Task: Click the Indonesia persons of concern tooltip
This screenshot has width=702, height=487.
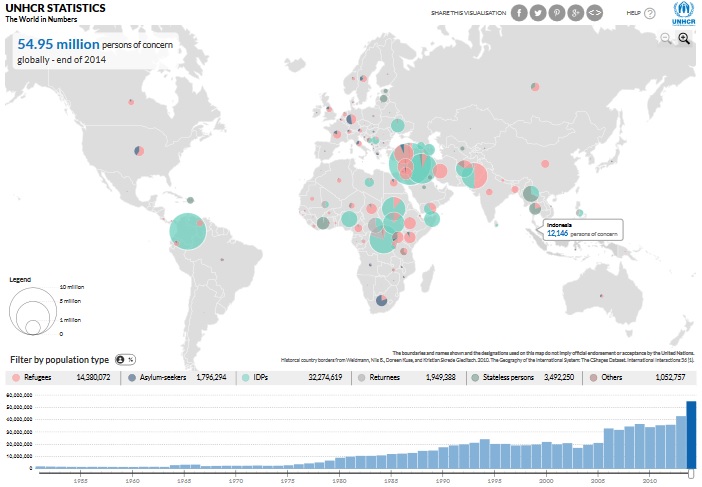Action: (580, 230)
